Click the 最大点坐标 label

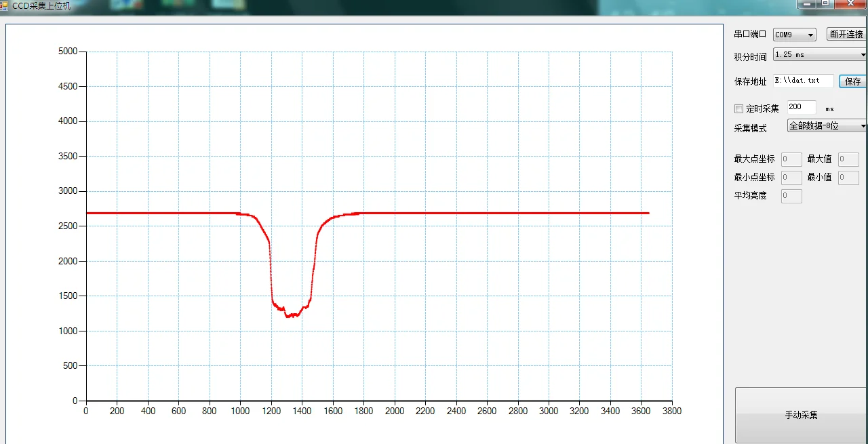click(x=754, y=159)
